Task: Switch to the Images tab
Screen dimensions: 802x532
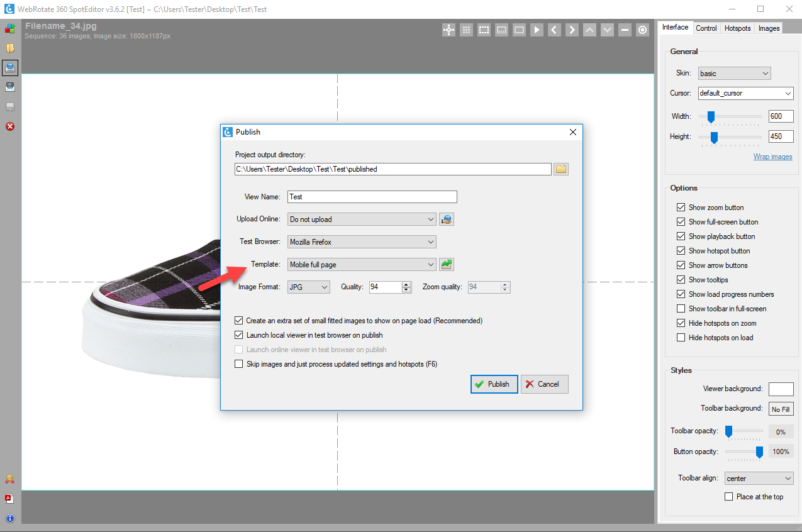Action: 769,28
